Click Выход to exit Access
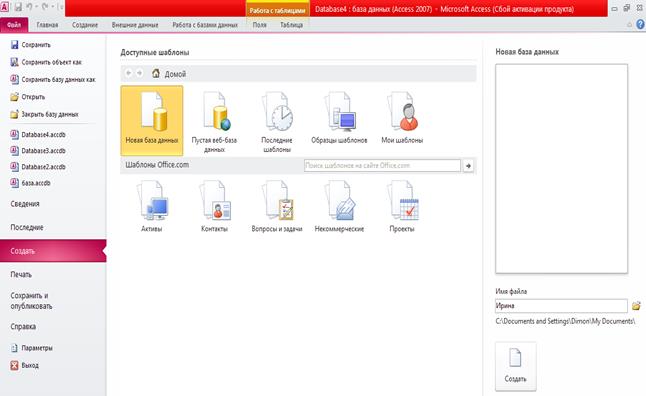Viewport: 646px width, 396px height. tap(24, 365)
